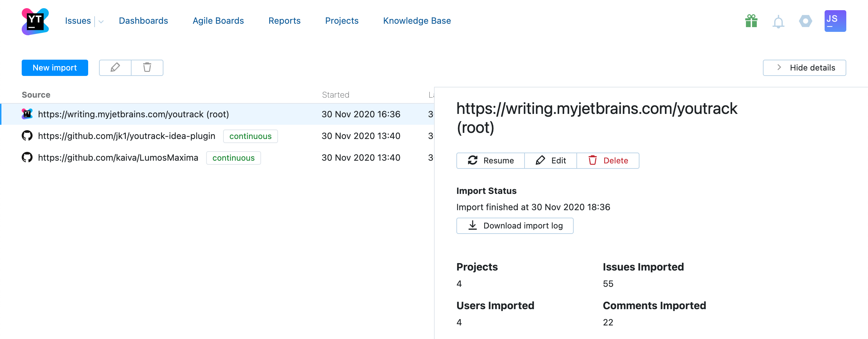Image resolution: width=868 pixels, height=339 pixels.
Task: Click the trash delete icon in toolbar
Action: click(147, 68)
